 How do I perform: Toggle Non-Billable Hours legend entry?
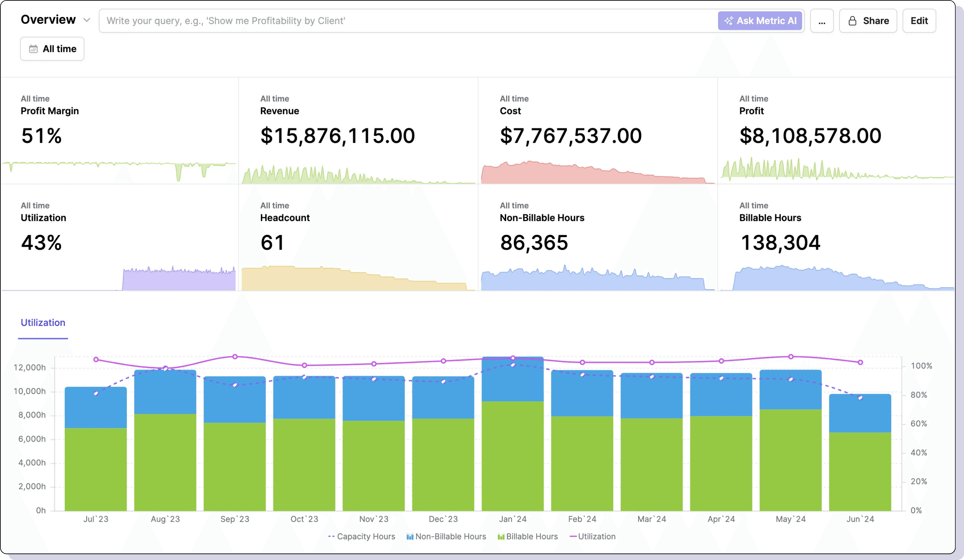pyautogui.click(x=446, y=536)
